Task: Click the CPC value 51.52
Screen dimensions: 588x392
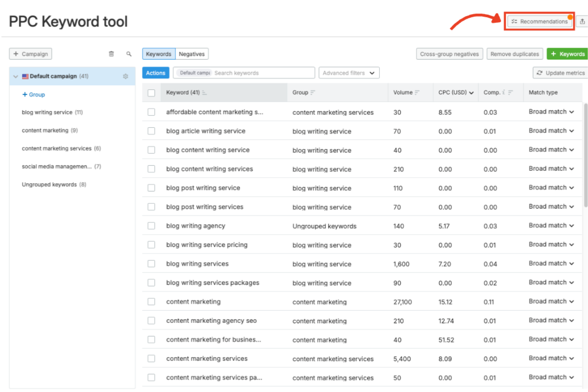Action: coord(446,340)
